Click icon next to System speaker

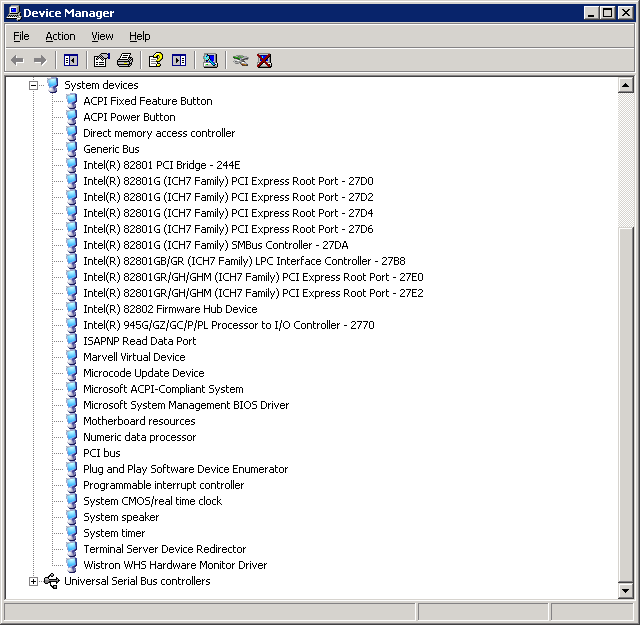[71, 517]
